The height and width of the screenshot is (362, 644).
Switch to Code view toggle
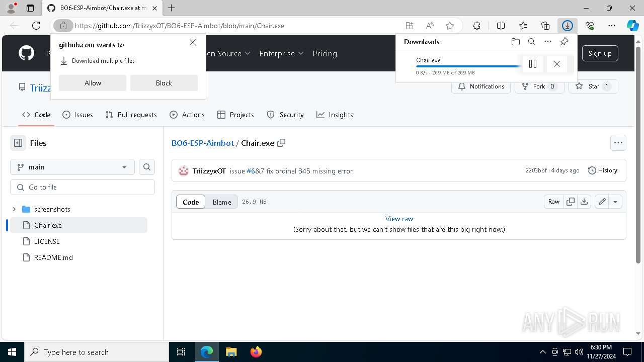(191, 202)
